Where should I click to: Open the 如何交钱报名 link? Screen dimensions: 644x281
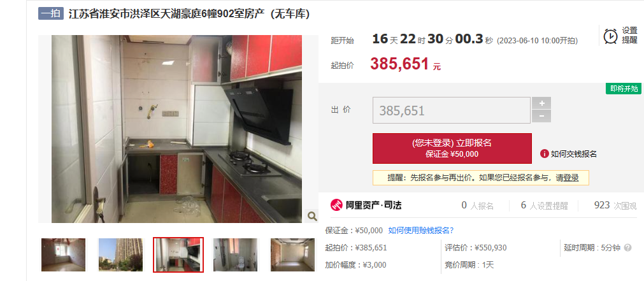point(573,154)
